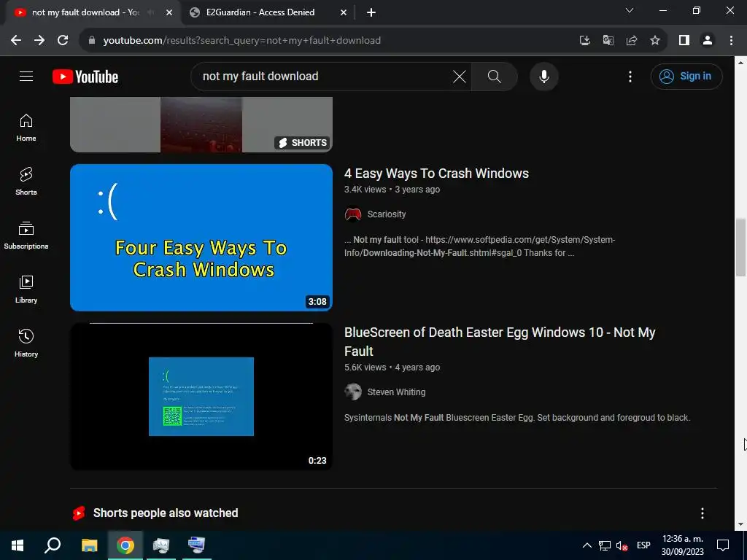Screen dimensions: 747x560
Task: Bookmark this page with star
Action: (655, 41)
